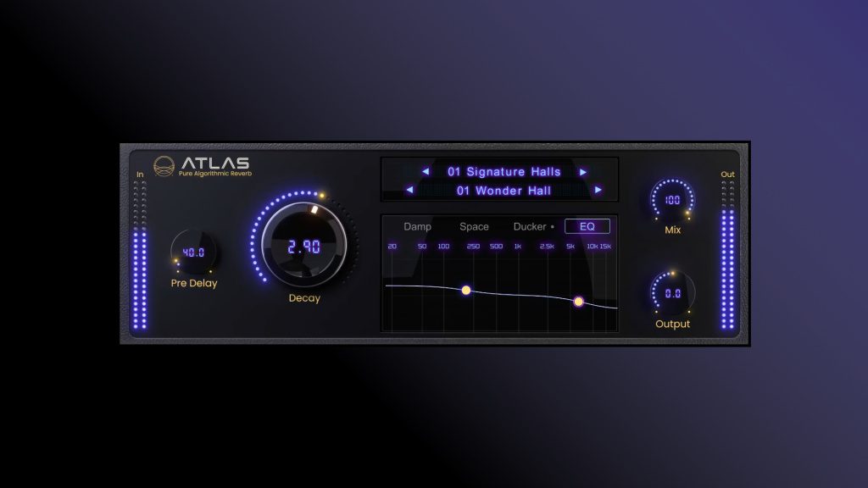Click the Atlas globe logo icon

[x=164, y=166]
